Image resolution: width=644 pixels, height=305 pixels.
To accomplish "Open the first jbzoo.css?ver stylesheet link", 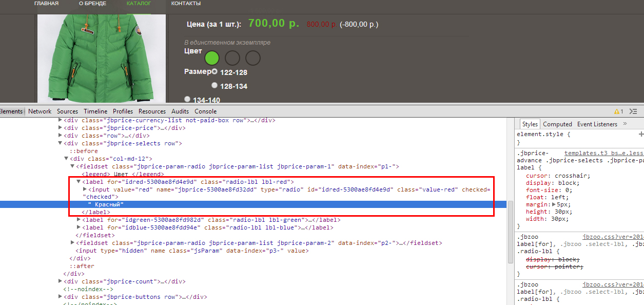I will coord(613,237).
